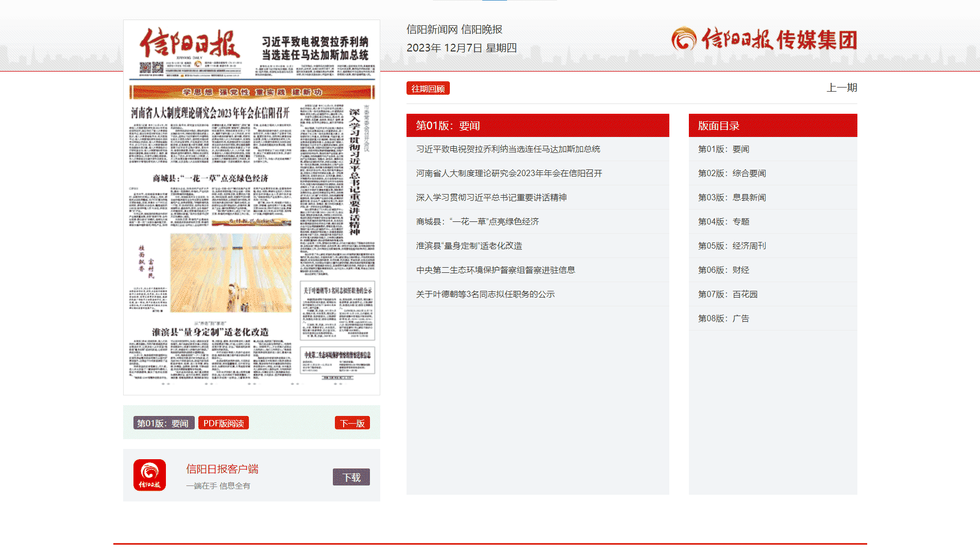Click the noodle-drying photo on newspaper page
This screenshot has height=556, width=980.
pos(231,273)
